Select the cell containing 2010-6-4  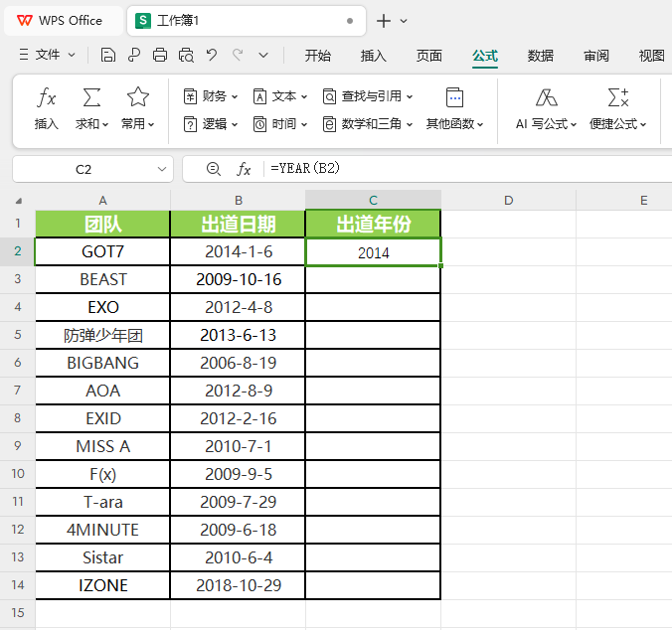[238, 557]
